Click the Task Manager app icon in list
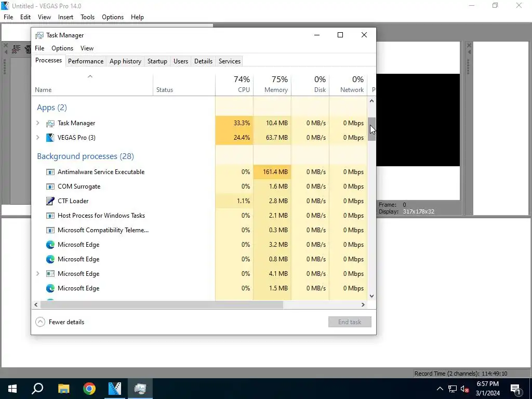The height and width of the screenshot is (399, 532). coord(50,123)
